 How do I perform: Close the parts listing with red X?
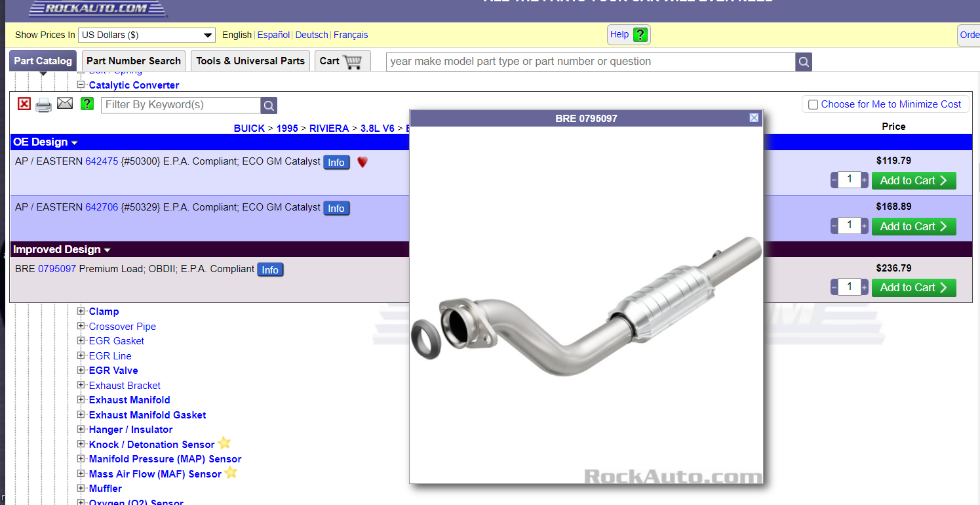(24, 104)
